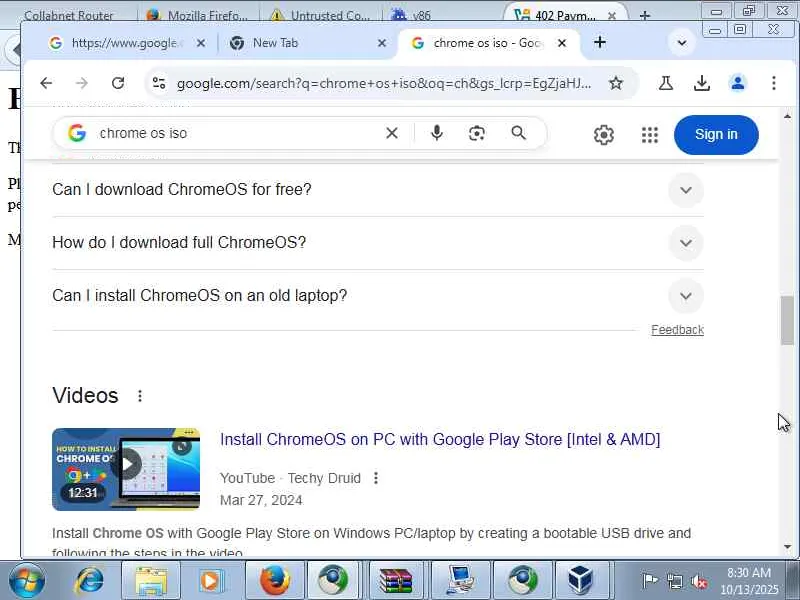Click the address bar URL
This screenshot has width=800, height=600.
(x=384, y=83)
